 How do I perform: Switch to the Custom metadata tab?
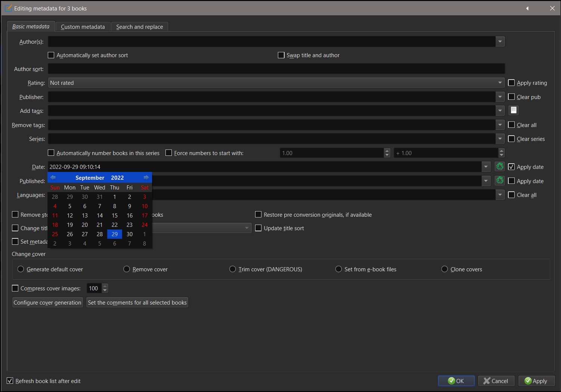coord(83,27)
